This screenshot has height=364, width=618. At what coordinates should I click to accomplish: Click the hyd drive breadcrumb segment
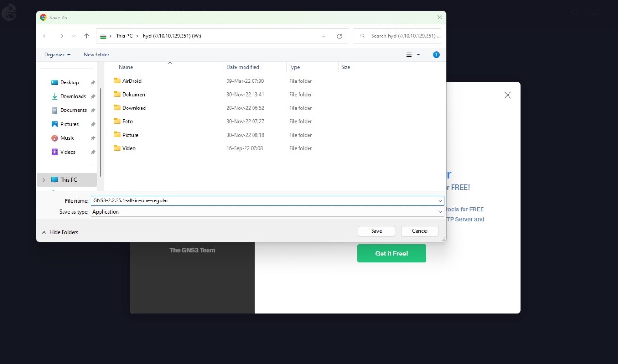[172, 36]
